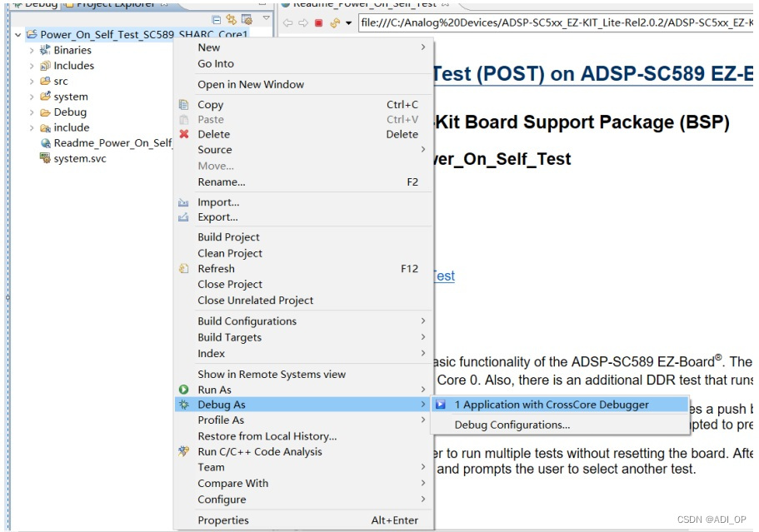Image resolution: width=759 pixels, height=532 pixels.
Task: Select system folder icon
Action: click(x=45, y=97)
